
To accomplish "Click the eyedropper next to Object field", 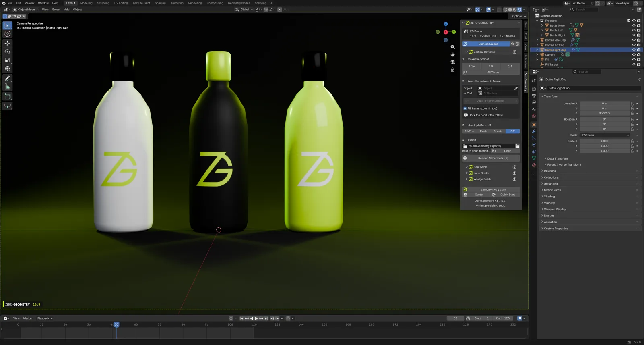I will pyautogui.click(x=516, y=88).
